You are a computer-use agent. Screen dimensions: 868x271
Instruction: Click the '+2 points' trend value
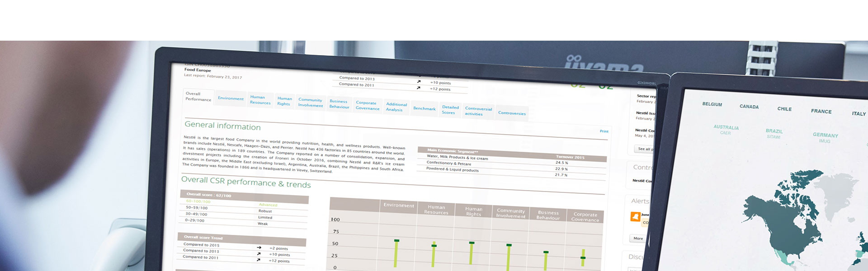point(278,248)
